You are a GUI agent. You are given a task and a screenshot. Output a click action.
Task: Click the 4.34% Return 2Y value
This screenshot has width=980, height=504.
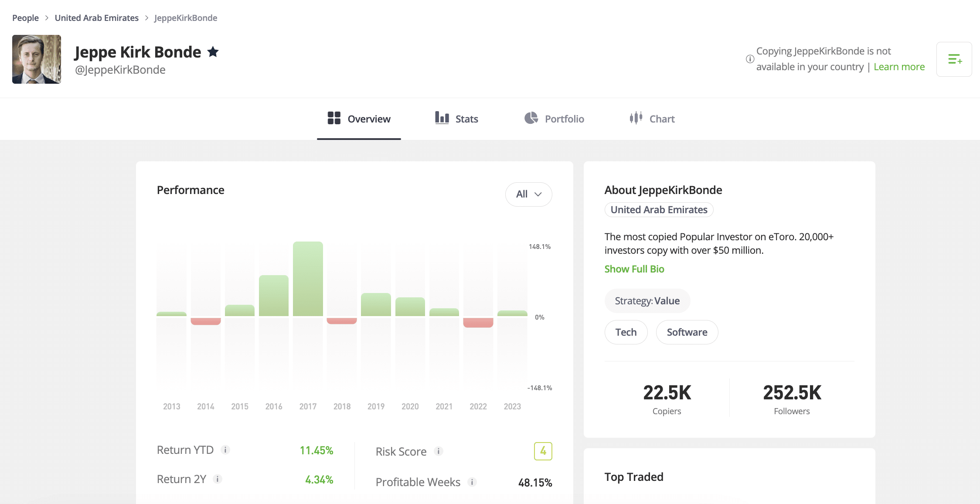pos(319,480)
